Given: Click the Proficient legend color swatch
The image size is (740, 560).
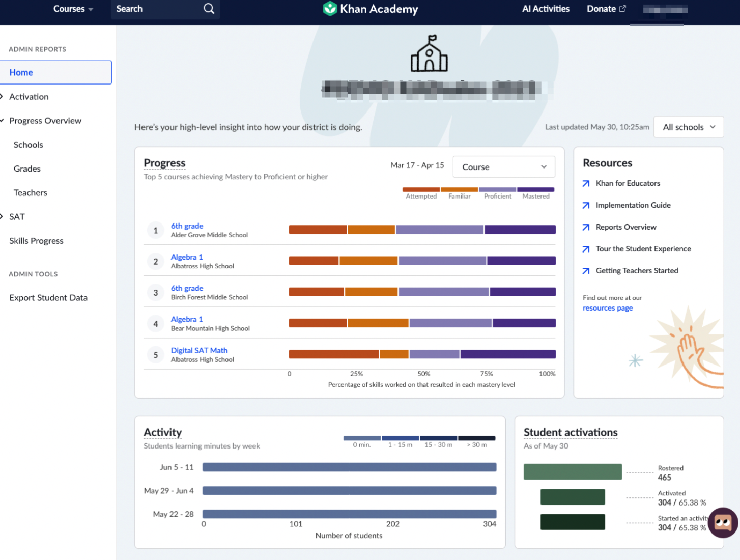Looking at the screenshot, I should pos(497,189).
